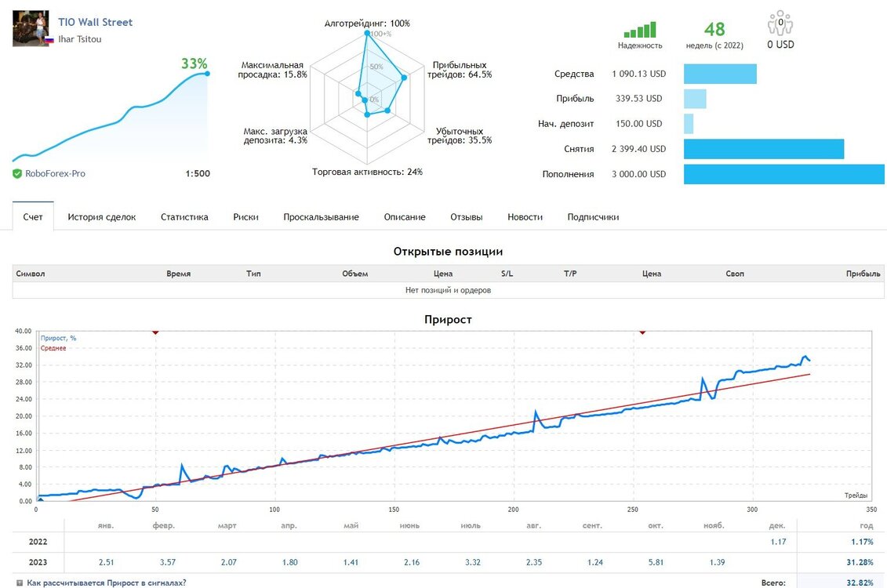Click July 2023 value 3.32

[472, 563]
